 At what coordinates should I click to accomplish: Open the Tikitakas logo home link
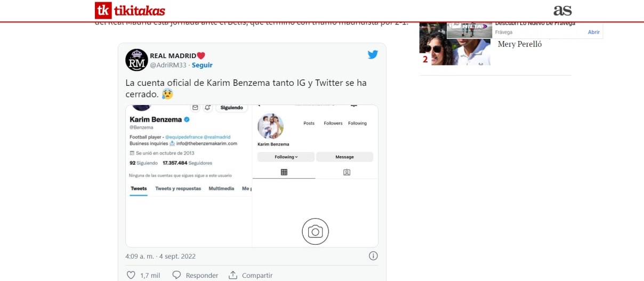pos(130,11)
